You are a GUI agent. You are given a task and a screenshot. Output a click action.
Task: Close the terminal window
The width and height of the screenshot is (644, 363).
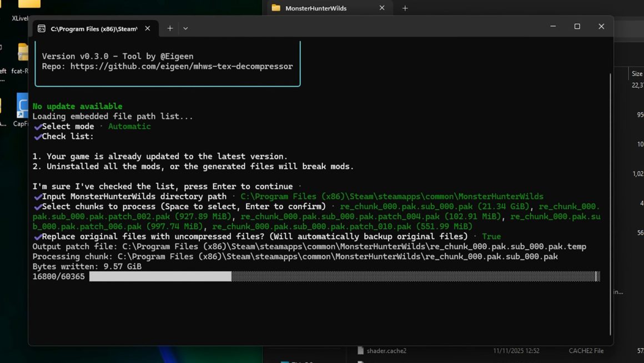click(x=601, y=26)
